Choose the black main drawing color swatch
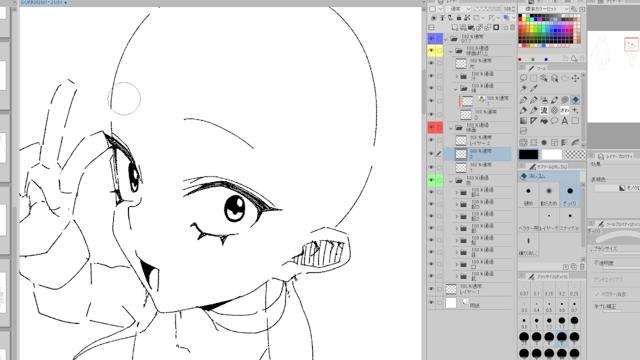640x360 pixels. [x=529, y=155]
